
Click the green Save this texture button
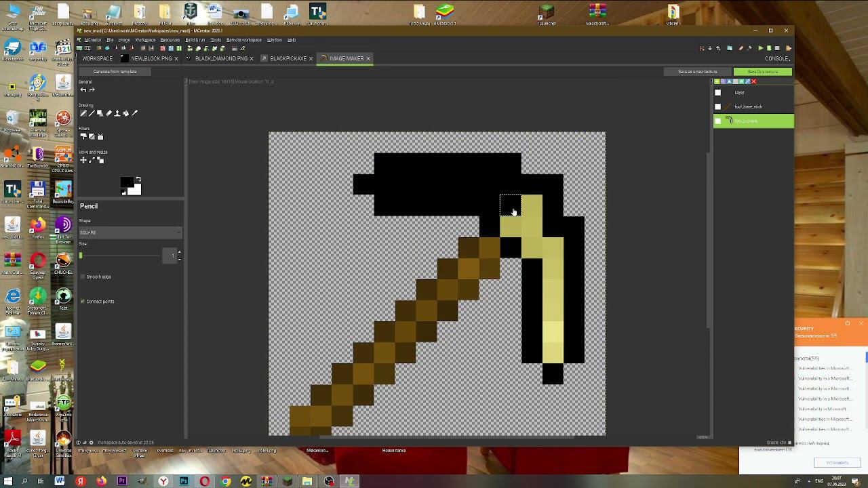pyautogui.click(x=763, y=72)
